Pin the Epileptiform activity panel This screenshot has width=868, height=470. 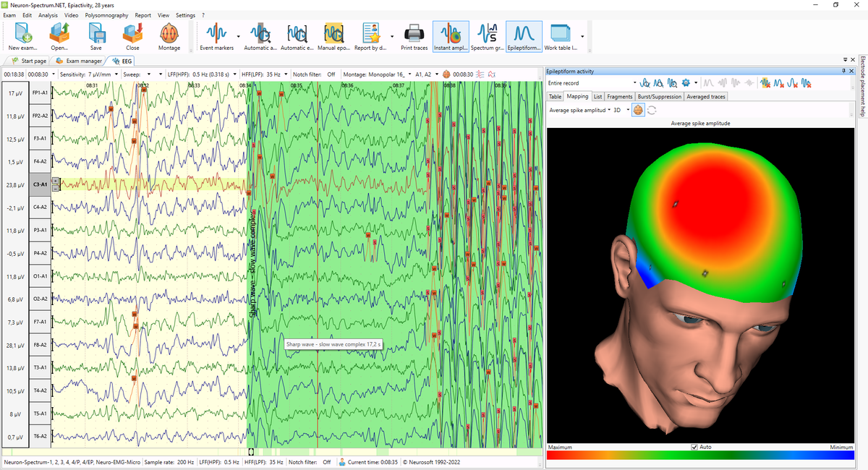point(843,71)
